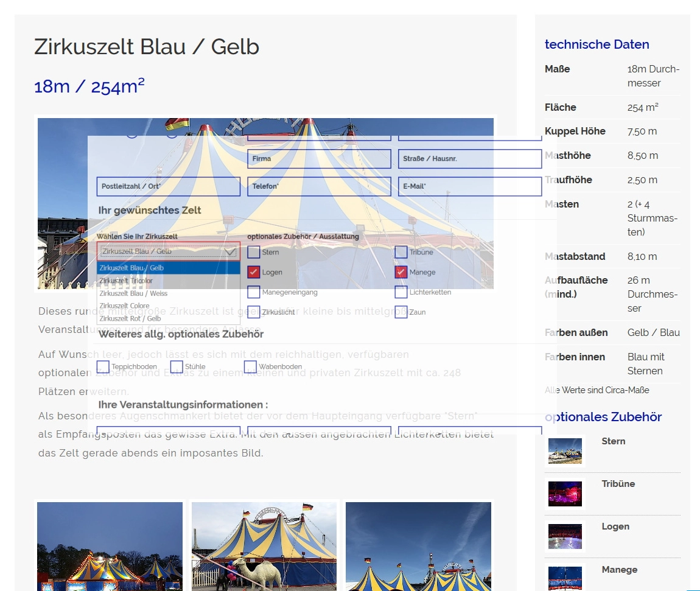The width and height of the screenshot is (700, 591).
Task: Choose Zirkuszelt Tricolor option
Action: 168,281
